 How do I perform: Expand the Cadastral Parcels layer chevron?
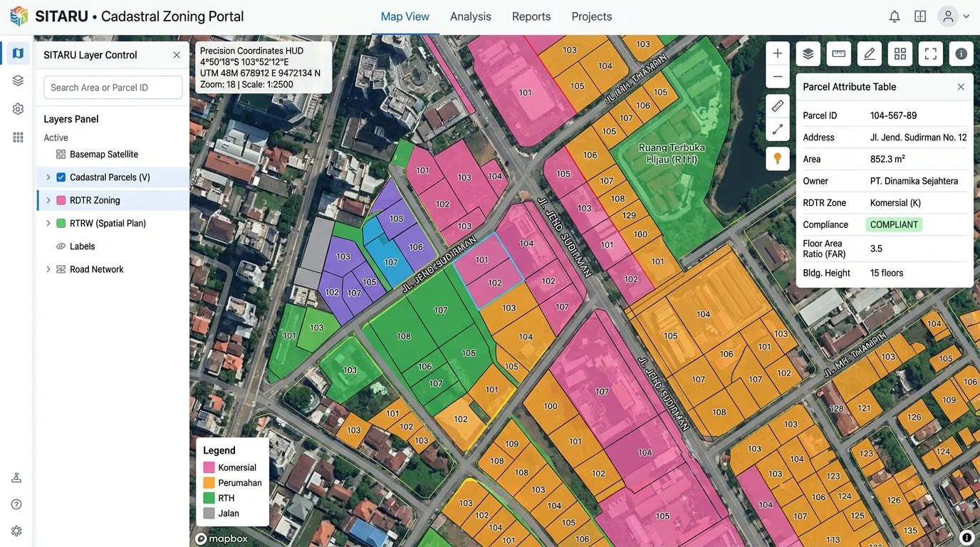(x=48, y=177)
